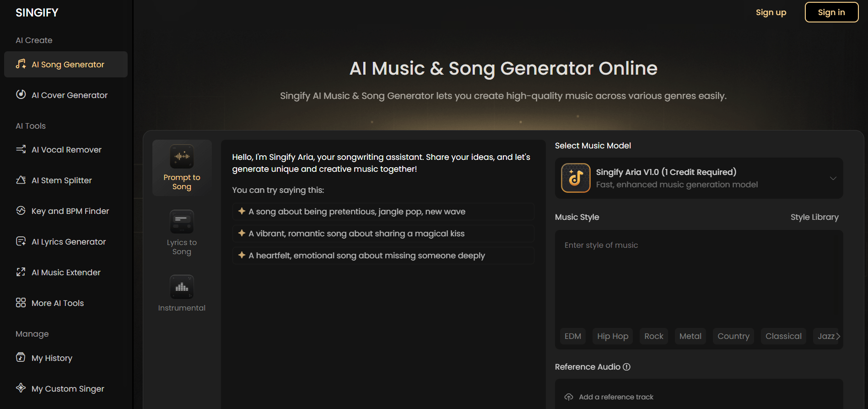Open Key and BPM Finder
The width and height of the screenshot is (868, 409).
tap(66, 211)
